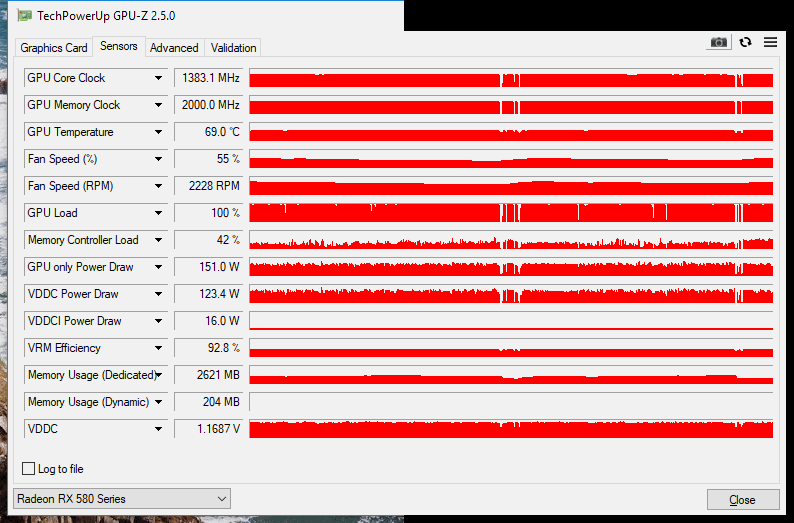Click the Memory Controller Load graph
Screen dimensions: 794x523
[x=511, y=240]
